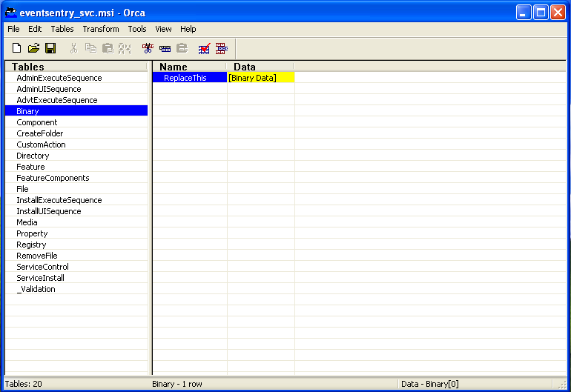The image size is (571, 392).
Task: Select the ServiceControl table
Action: (x=76, y=267)
